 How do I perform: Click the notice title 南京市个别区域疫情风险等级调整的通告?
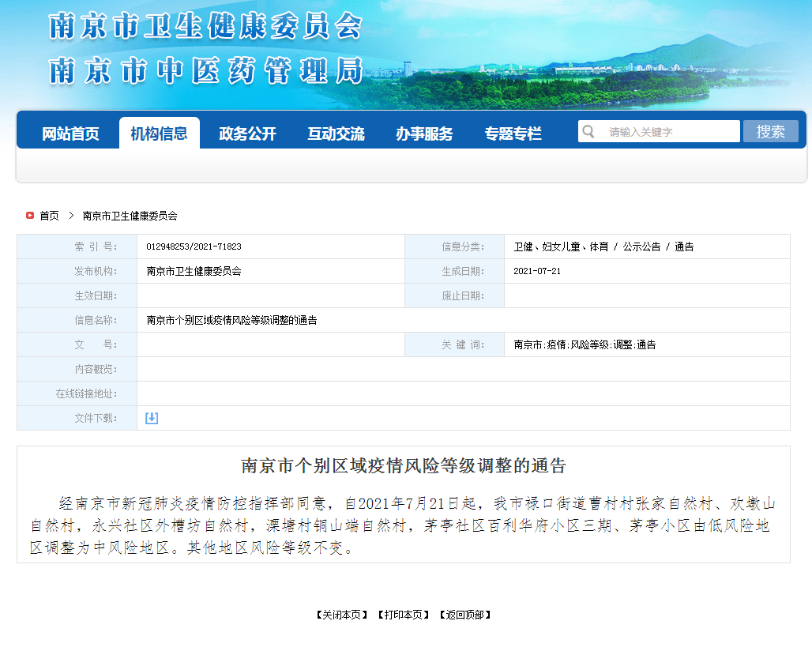(406, 465)
